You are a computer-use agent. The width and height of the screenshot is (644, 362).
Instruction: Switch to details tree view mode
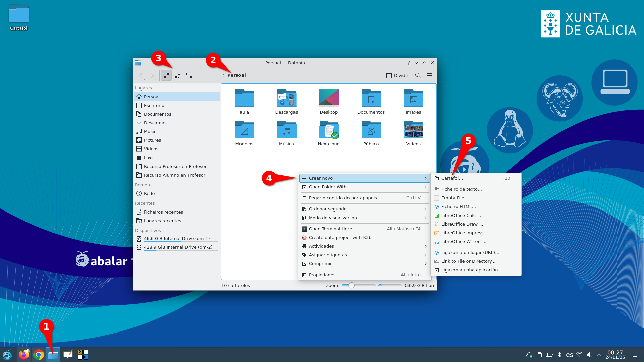pyautogui.click(x=189, y=75)
